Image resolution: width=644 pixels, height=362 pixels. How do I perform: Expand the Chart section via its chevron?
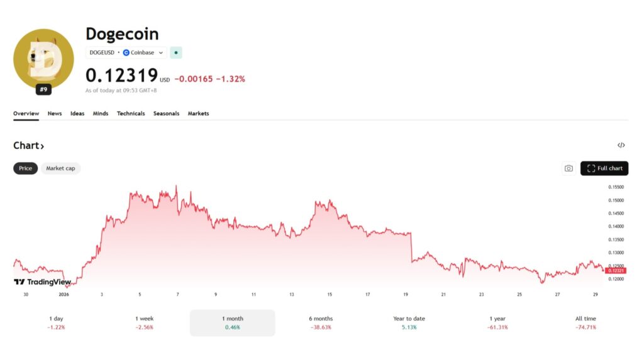pyautogui.click(x=42, y=145)
